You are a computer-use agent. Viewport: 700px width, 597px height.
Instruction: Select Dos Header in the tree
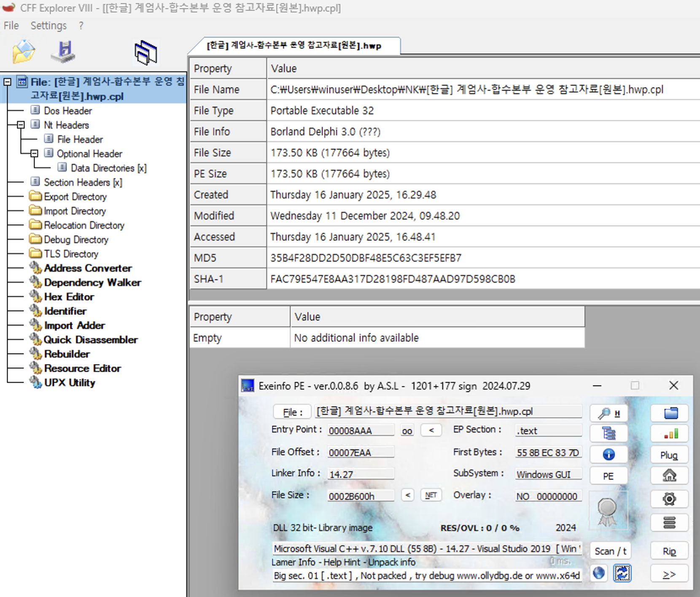tap(67, 111)
